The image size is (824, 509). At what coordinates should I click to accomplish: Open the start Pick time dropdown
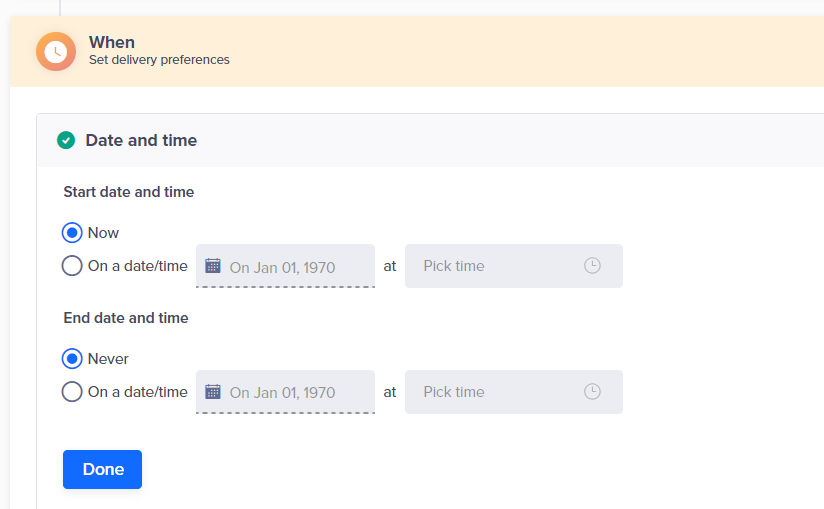513,266
